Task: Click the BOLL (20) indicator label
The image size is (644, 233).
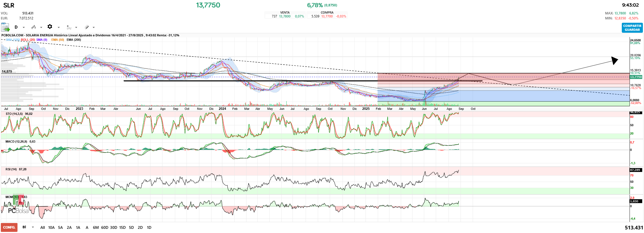Action: click(x=28, y=40)
